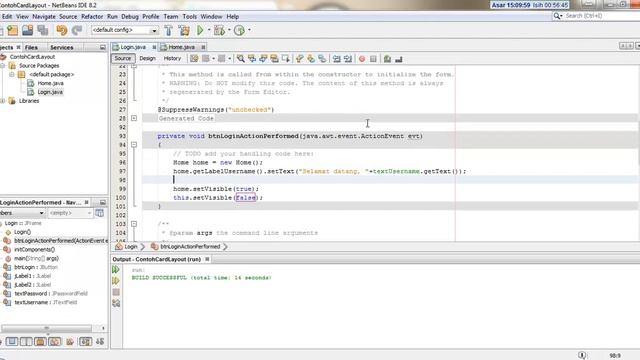Click the Find Previous Occurrence icon
640x360 pixels.
click(252, 59)
